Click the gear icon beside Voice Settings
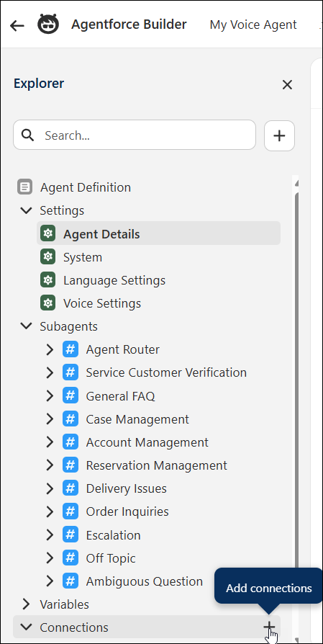Image resolution: width=323 pixels, height=644 pixels. [x=48, y=303]
